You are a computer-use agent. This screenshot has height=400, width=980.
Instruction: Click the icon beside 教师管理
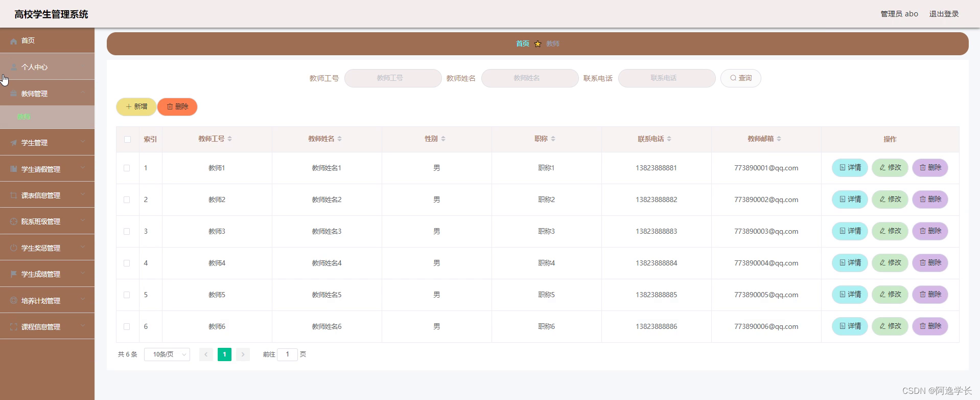click(14, 94)
